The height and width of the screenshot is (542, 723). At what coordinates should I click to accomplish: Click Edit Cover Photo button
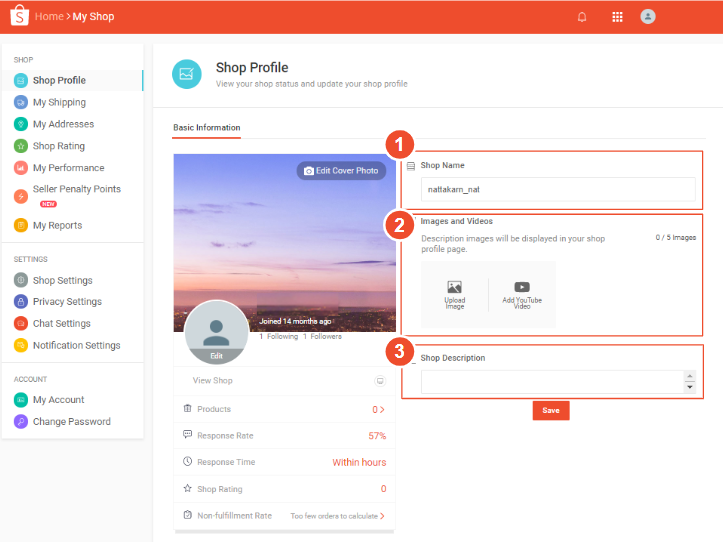coord(341,171)
